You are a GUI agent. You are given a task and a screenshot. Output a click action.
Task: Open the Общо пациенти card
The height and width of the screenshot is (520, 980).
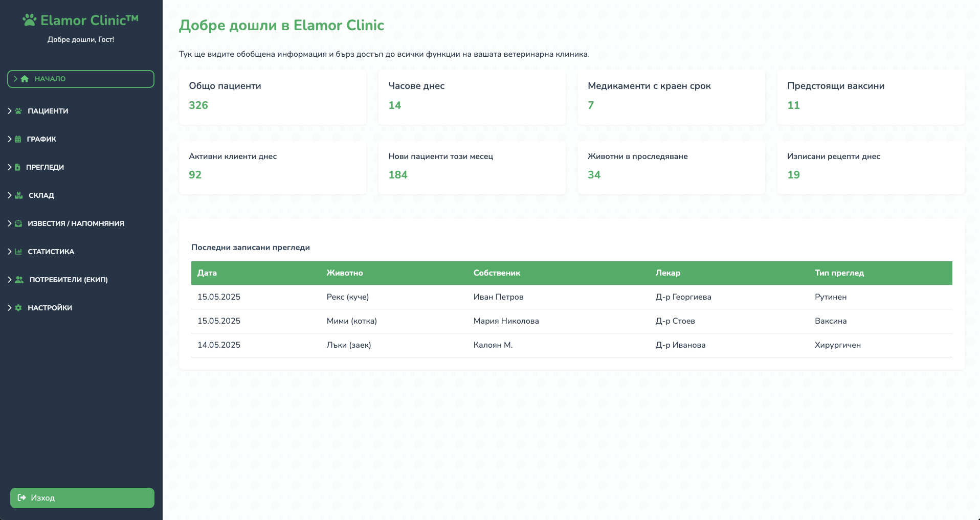pos(272,97)
